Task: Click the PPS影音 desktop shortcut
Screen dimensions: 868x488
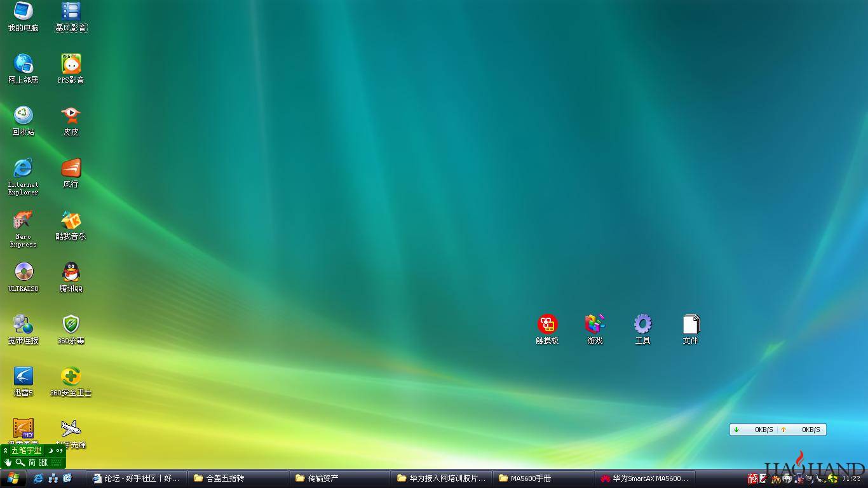Action: tap(71, 69)
